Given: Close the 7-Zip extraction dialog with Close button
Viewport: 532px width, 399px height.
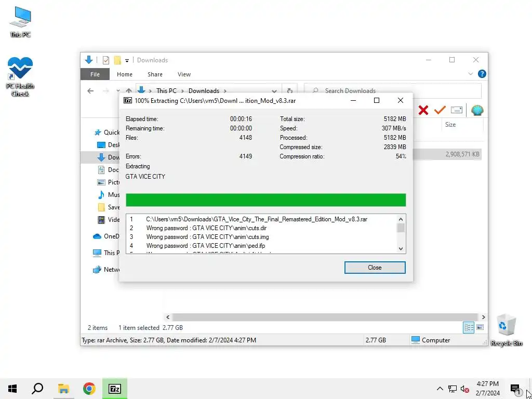Looking at the screenshot, I should [x=375, y=268].
